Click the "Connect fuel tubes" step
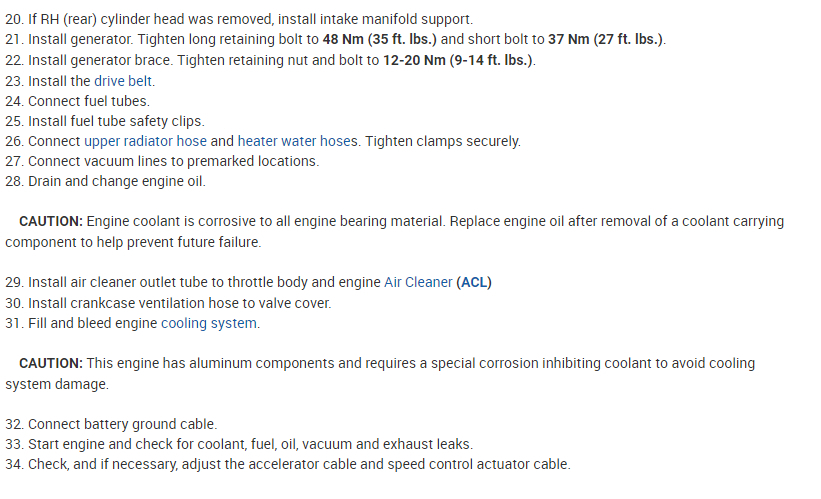Image resolution: width=821 pixels, height=499 pixels. [x=88, y=101]
